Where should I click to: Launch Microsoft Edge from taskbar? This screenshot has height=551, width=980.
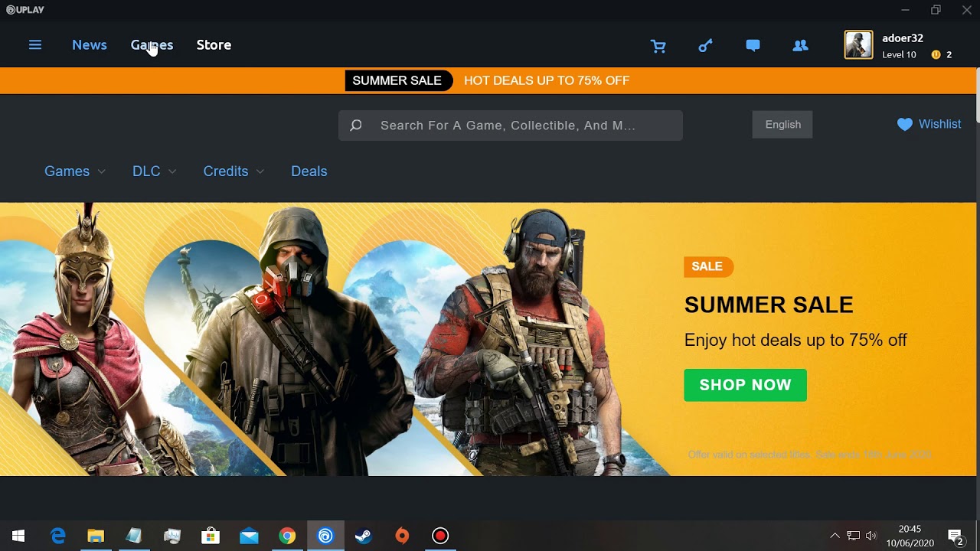pyautogui.click(x=57, y=536)
